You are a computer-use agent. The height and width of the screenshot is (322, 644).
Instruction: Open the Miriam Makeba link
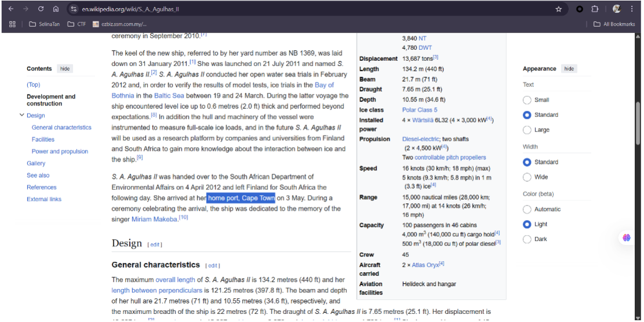click(x=155, y=219)
